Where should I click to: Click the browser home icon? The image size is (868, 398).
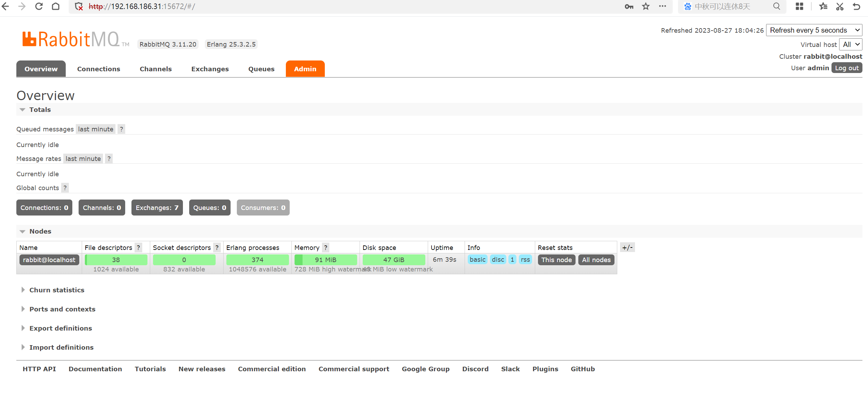pyautogui.click(x=56, y=6)
